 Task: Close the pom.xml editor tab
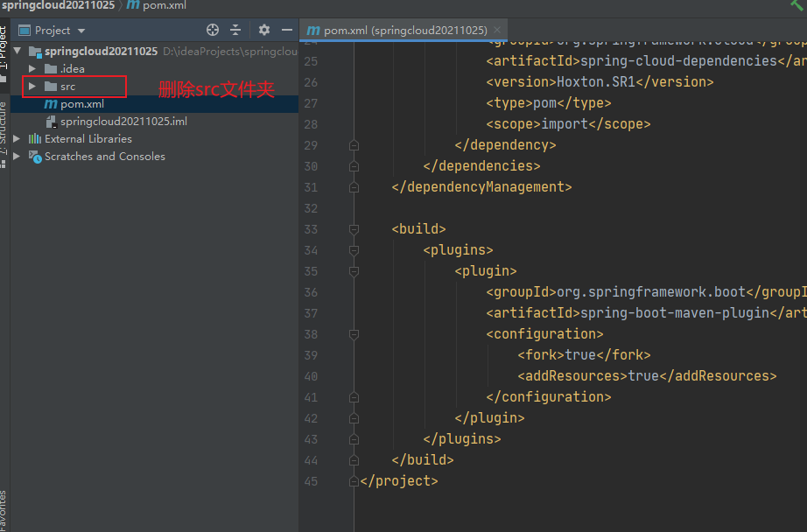pyautogui.click(x=497, y=30)
